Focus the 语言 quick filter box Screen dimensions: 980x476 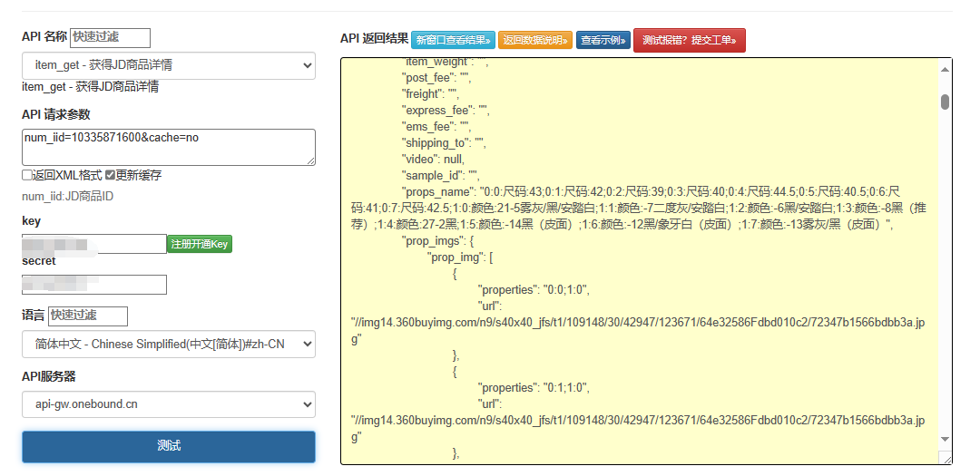click(87, 316)
